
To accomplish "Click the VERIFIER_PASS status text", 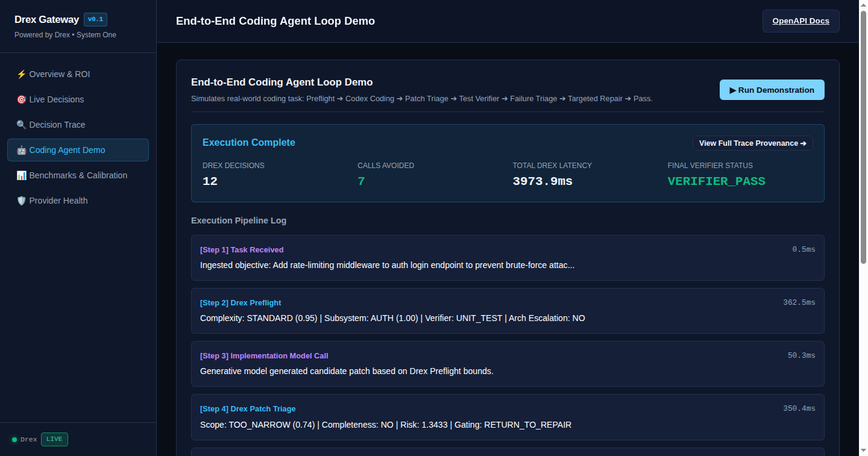I will [716, 181].
